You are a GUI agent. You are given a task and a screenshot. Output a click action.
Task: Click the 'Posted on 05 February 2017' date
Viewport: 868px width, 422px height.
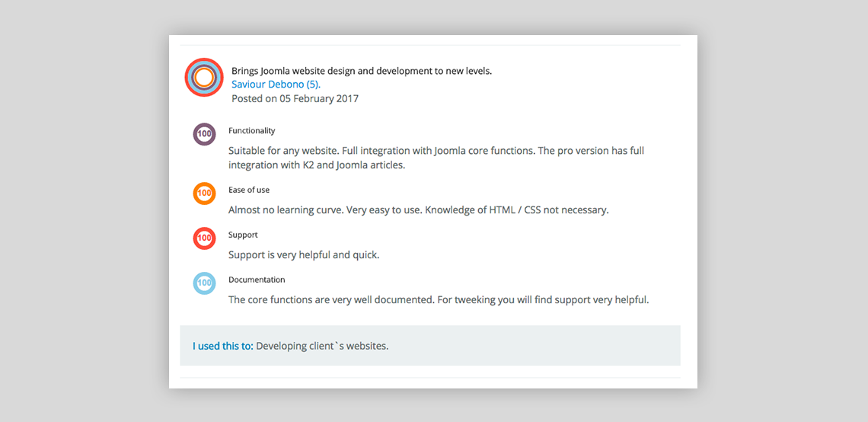[x=295, y=98]
